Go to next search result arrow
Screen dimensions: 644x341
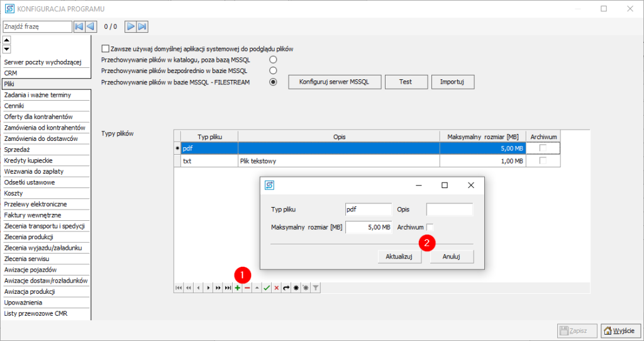[130, 26]
